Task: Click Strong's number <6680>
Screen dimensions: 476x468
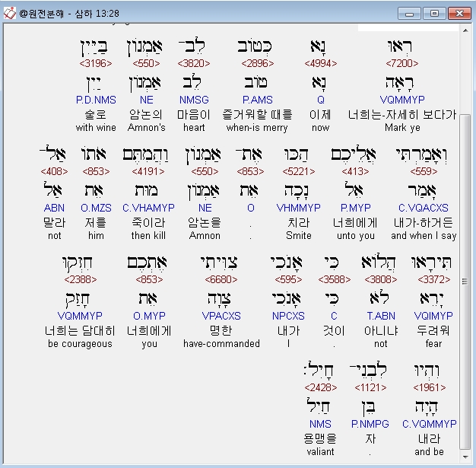Action: (x=221, y=279)
